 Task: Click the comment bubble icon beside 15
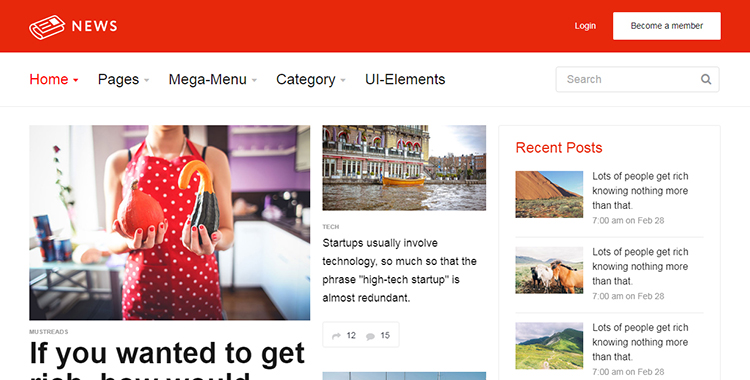tap(370, 336)
